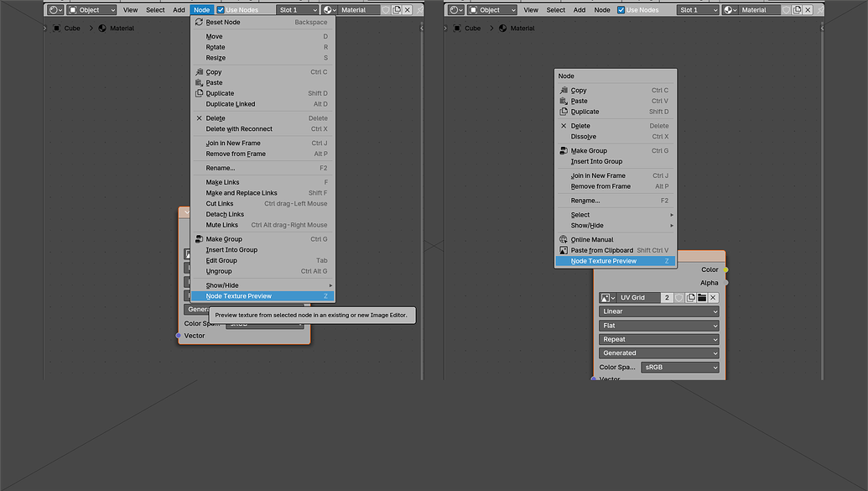
Task: Click Cube object icon in left breadcrumb
Action: pyautogui.click(x=56, y=29)
